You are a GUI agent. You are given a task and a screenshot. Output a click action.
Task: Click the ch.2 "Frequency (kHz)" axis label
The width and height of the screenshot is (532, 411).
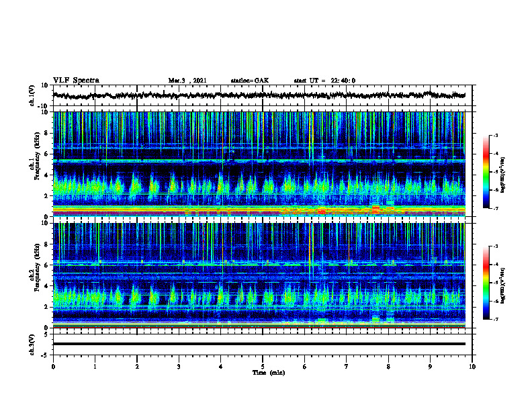[x=37, y=267]
